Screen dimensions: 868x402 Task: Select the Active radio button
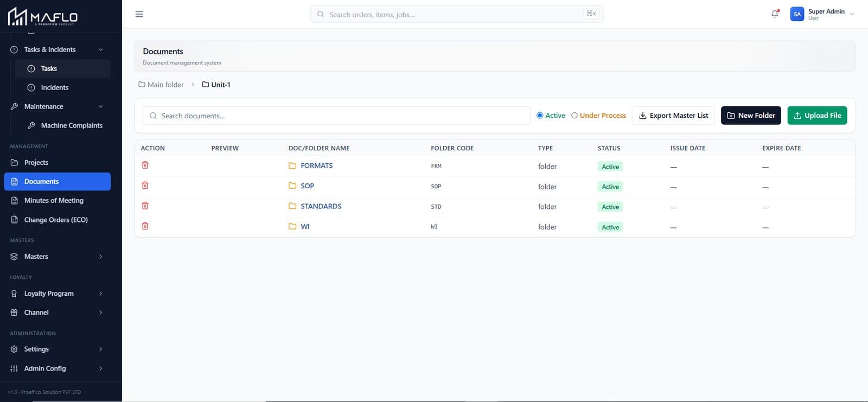point(540,116)
